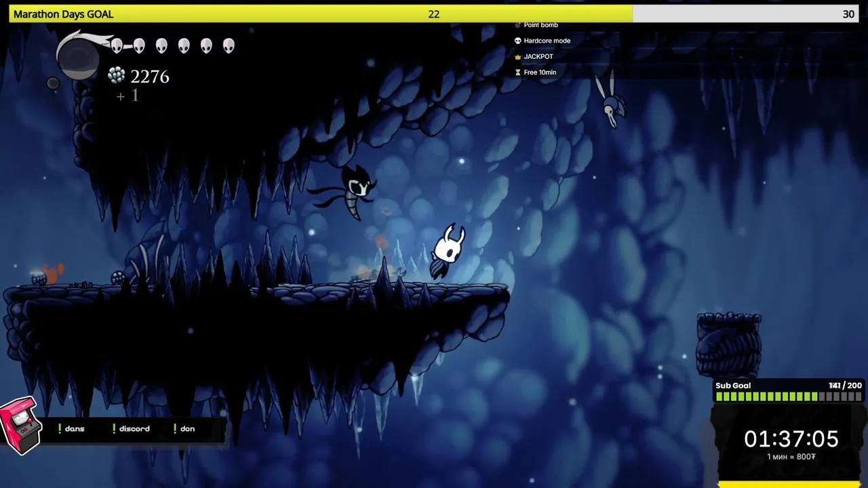Click the Geo currency cluster icon

point(117,75)
